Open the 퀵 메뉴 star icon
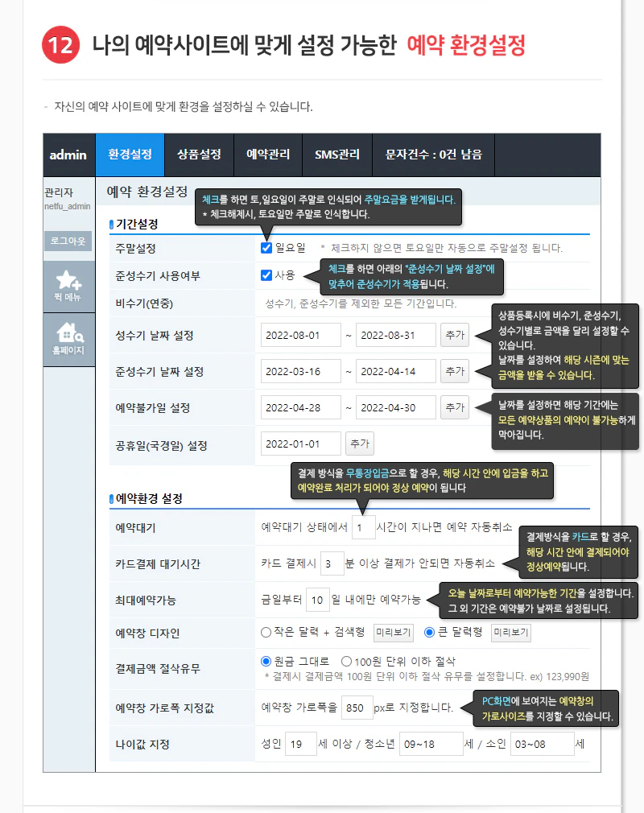The image size is (644, 813). click(68, 287)
